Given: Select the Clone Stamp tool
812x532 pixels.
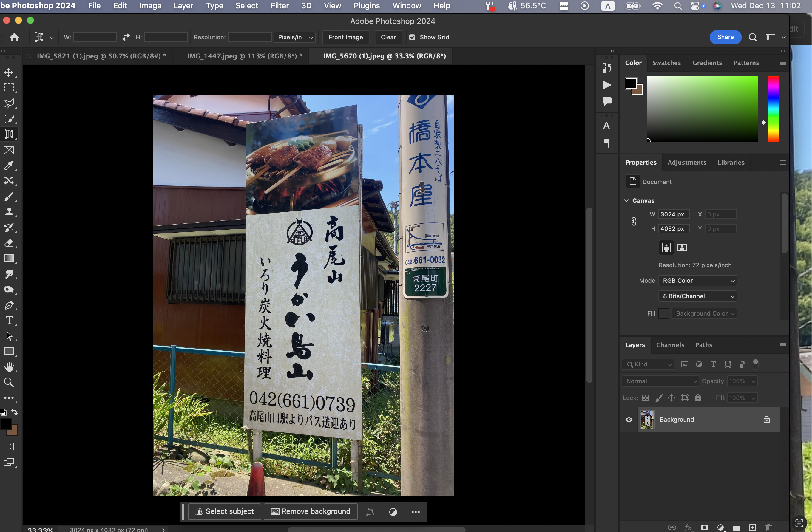Looking at the screenshot, I should 9,212.
